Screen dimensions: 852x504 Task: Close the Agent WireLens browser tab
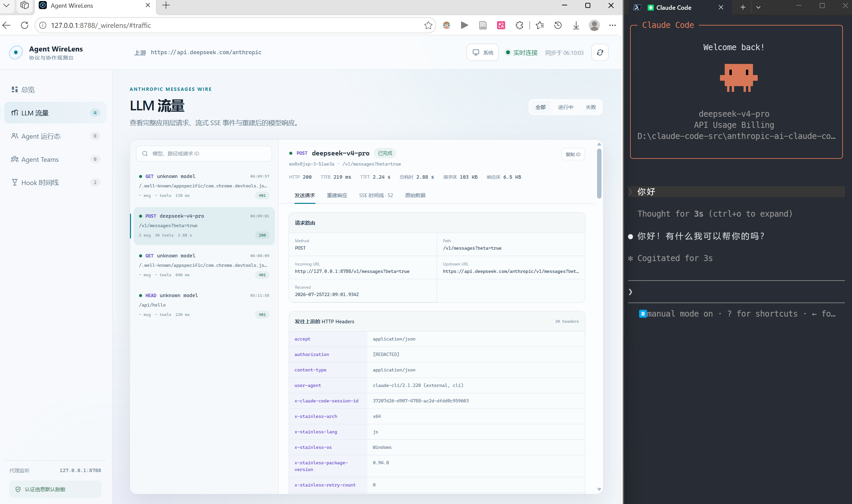(x=148, y=5)
